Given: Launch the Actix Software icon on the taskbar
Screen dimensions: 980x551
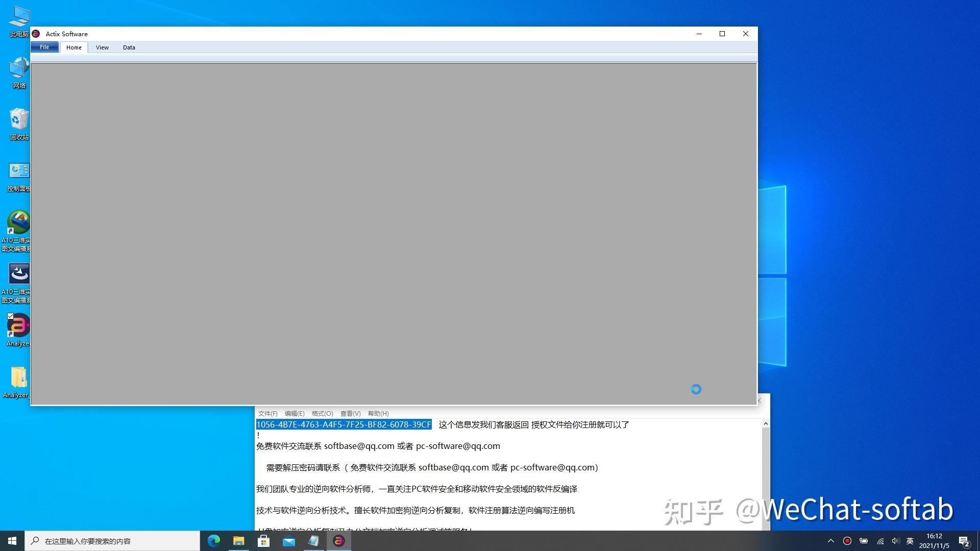Looking at the screenshot, I should pos(339,541).
